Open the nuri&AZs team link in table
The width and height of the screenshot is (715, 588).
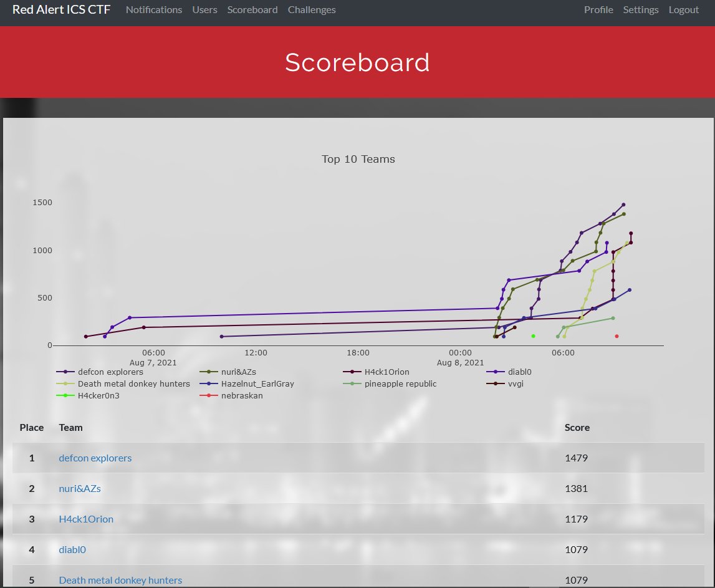pos(80,489)
